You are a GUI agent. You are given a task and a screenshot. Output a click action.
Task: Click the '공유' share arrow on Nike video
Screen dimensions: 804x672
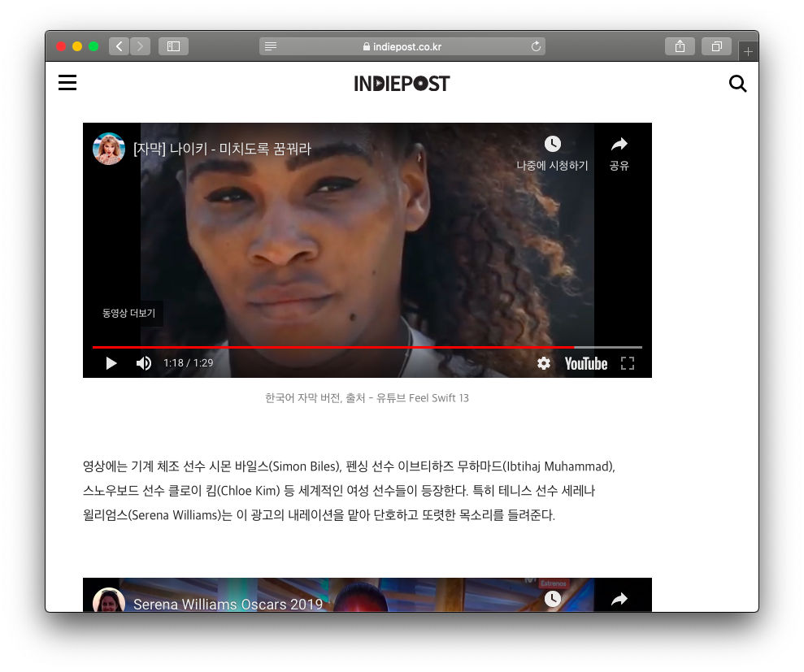coord(619,145)
